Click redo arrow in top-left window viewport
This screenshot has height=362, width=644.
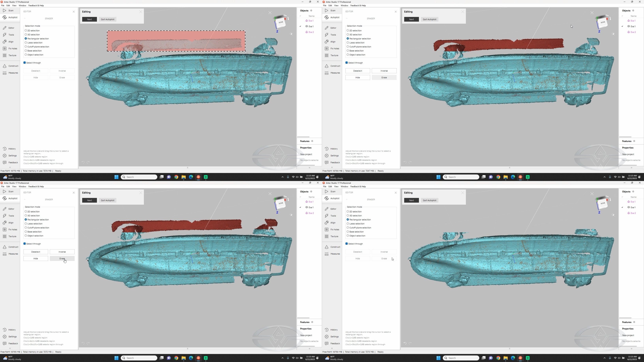click(88, 162)
